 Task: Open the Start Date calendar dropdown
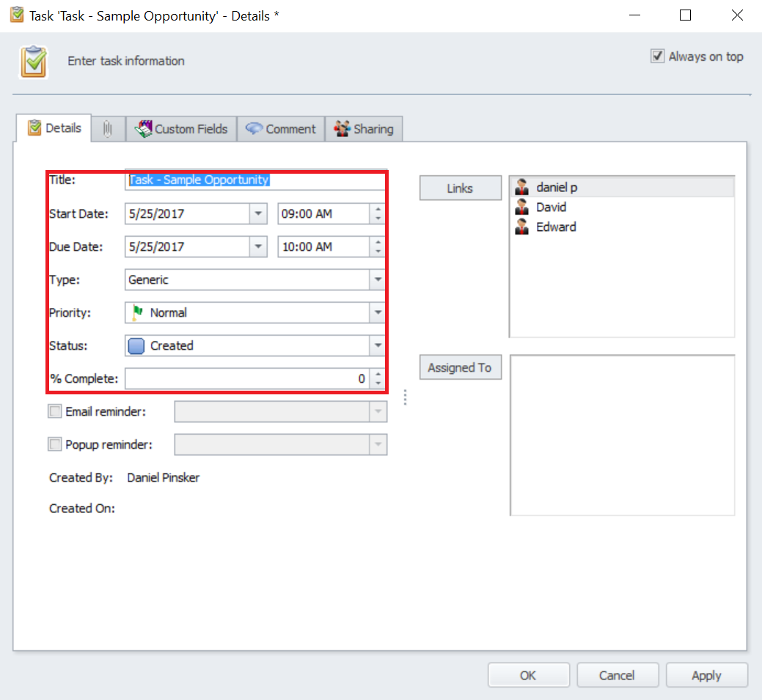(x=258, y=214)
